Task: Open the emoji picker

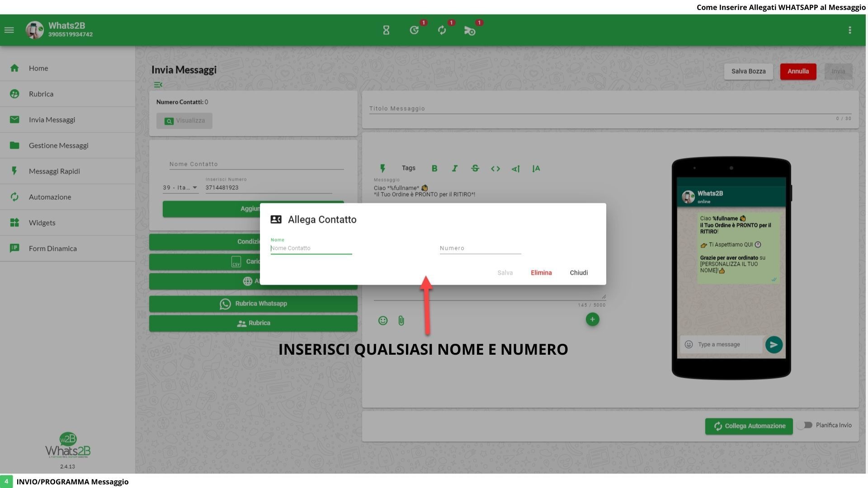Action: pyautogui.click(x=383, y=321)
